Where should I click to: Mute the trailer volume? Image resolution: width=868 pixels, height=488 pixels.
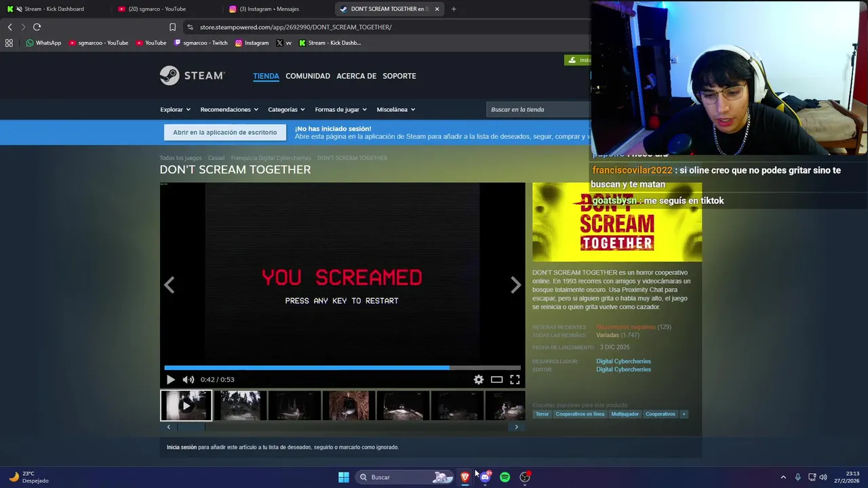coord(189,380)
